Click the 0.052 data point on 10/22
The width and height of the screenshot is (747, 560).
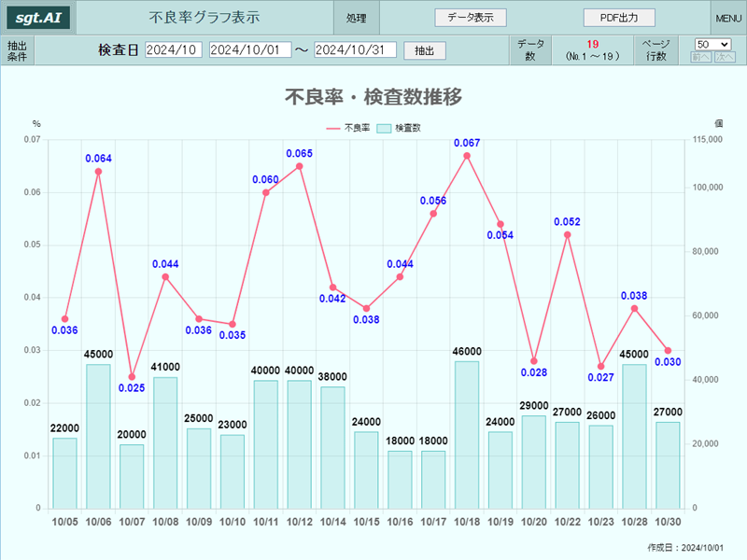tap(568, 234)
